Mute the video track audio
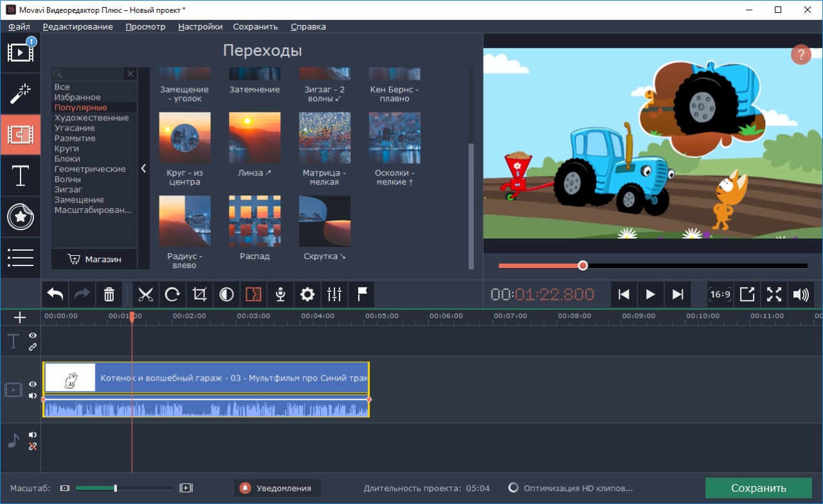823x504 pixels. [x=33, y=395]
